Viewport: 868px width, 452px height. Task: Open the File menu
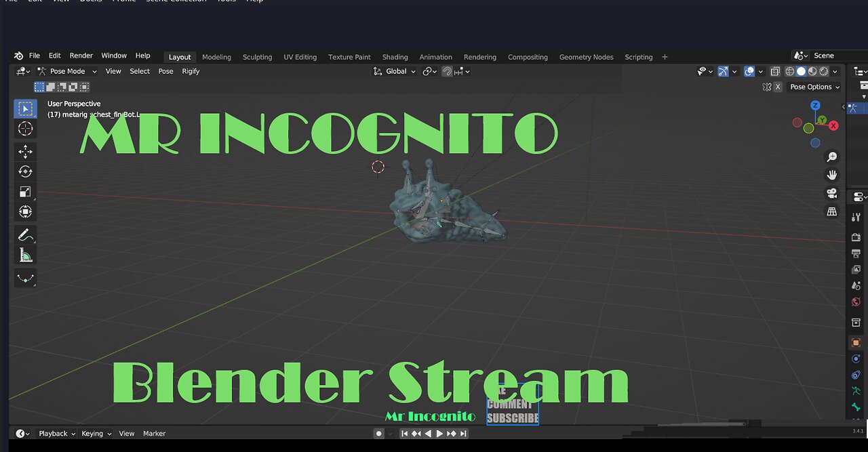coord(34,56)
